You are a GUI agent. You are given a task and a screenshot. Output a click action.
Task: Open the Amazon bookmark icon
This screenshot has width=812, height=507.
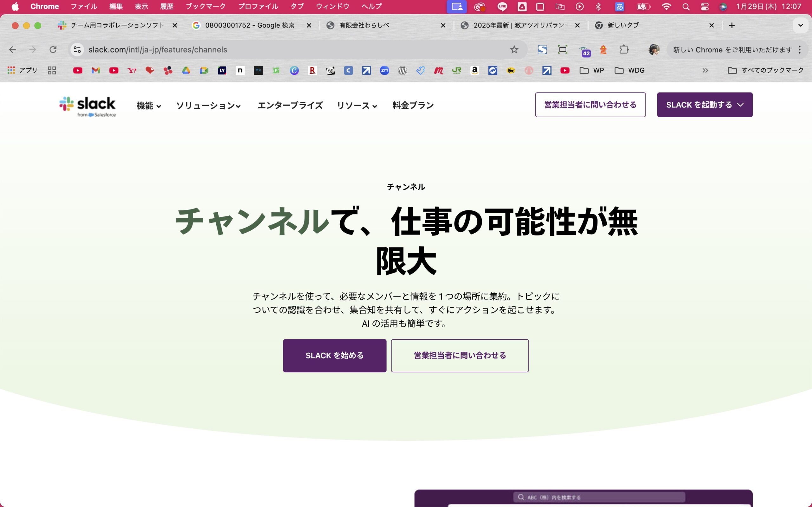coord(475,70)
